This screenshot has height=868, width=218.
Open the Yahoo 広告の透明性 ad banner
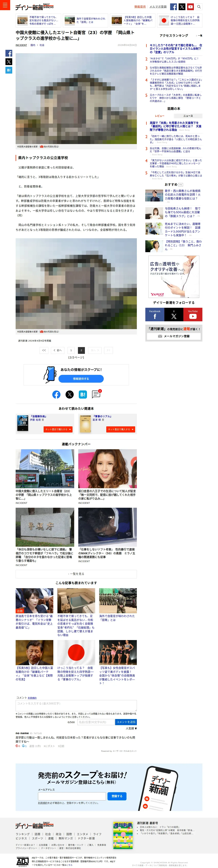[174, 277]
